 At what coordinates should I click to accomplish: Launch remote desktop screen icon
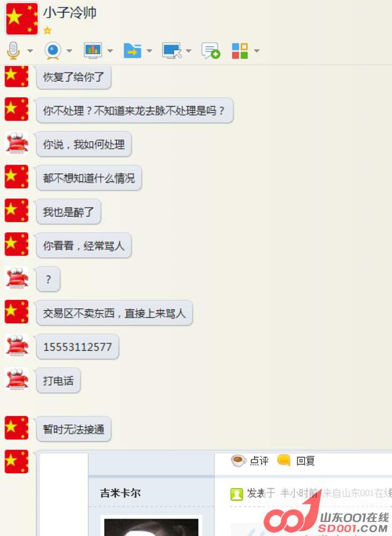[x=172, y=51]
